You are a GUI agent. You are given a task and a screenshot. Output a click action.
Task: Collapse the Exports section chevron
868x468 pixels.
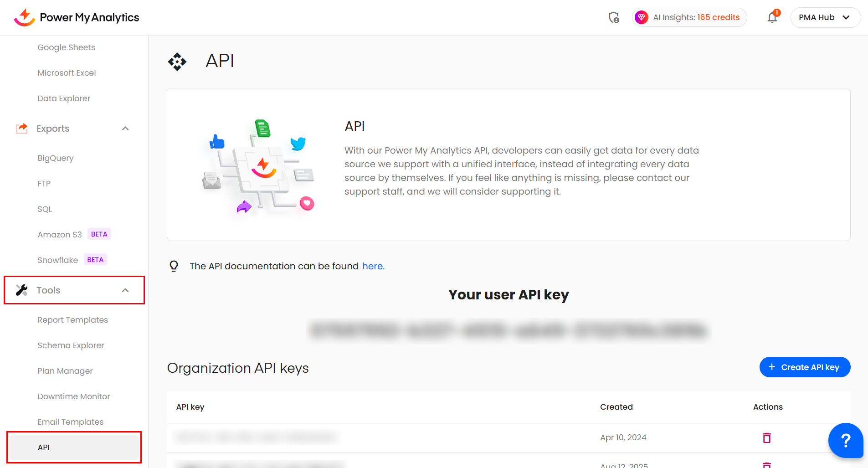[x=125, y=129]
